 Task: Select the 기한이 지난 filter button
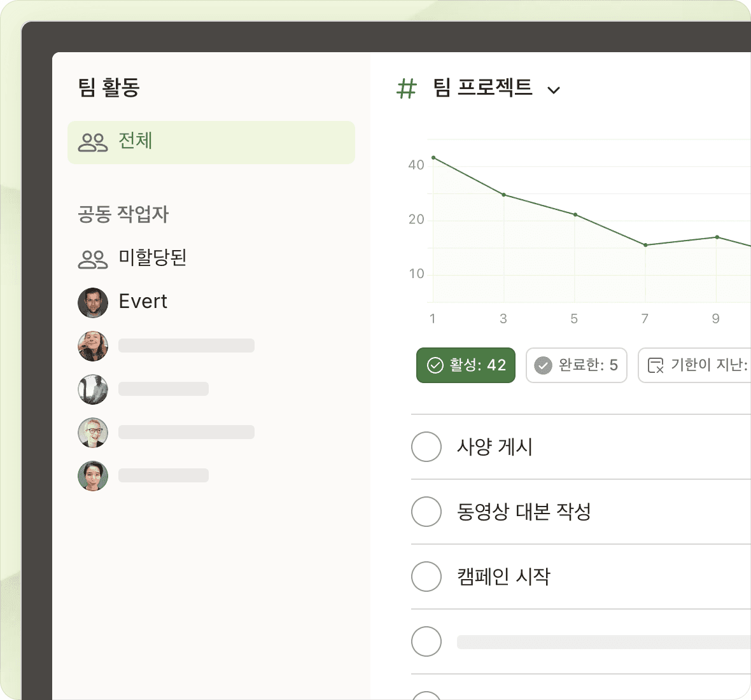click(x=695, y=365)
